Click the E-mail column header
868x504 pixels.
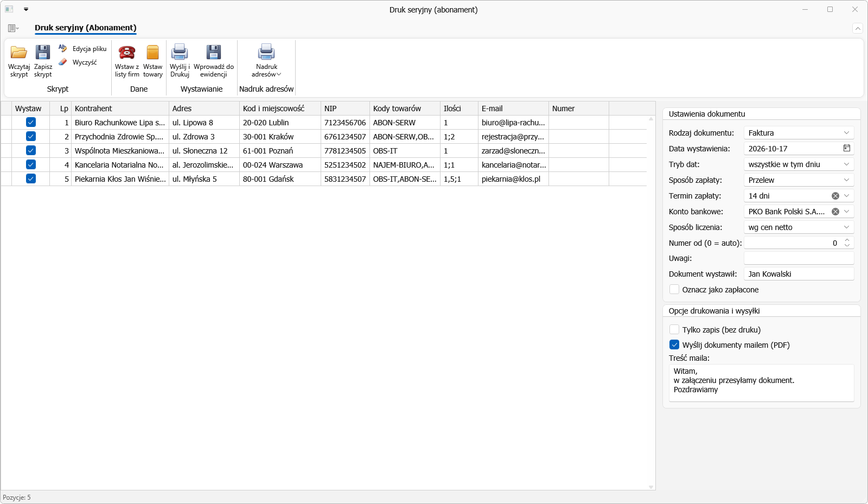(x=513, y=109)
